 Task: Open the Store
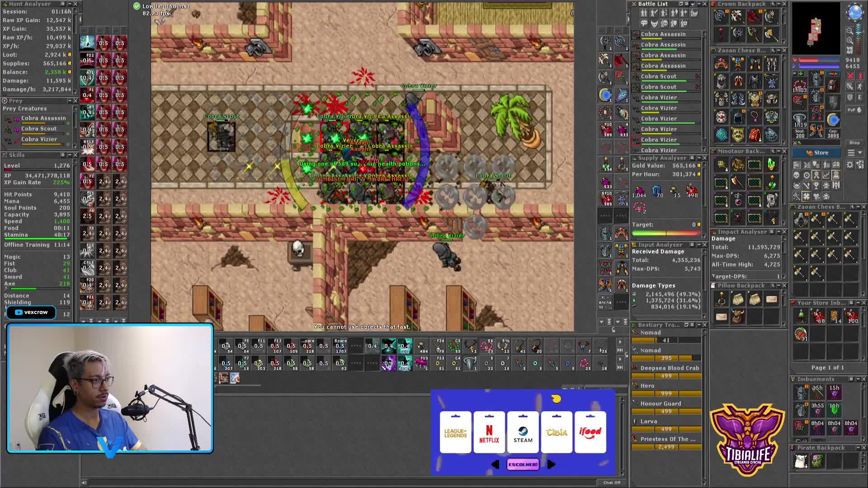816,153
